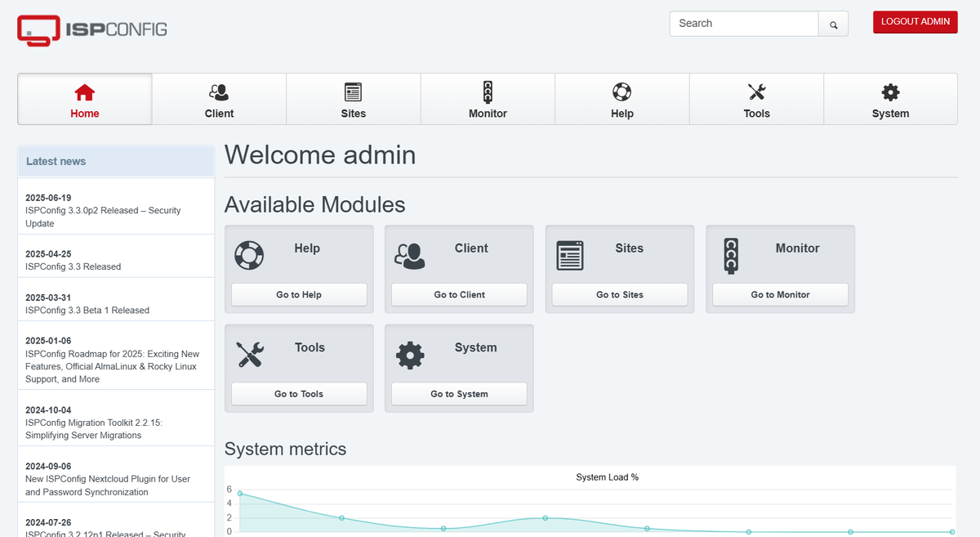Click the Logout Admin button

(915, 22)
